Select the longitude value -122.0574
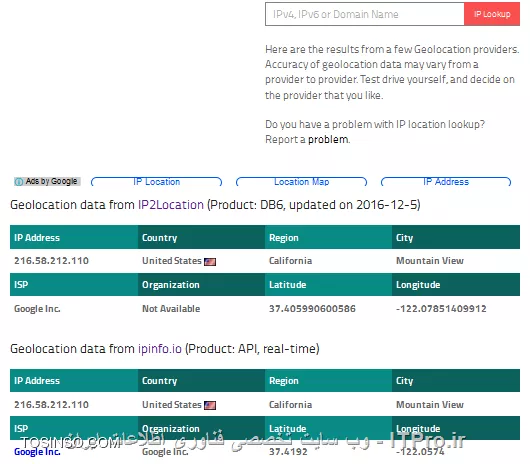 [420, 452]
